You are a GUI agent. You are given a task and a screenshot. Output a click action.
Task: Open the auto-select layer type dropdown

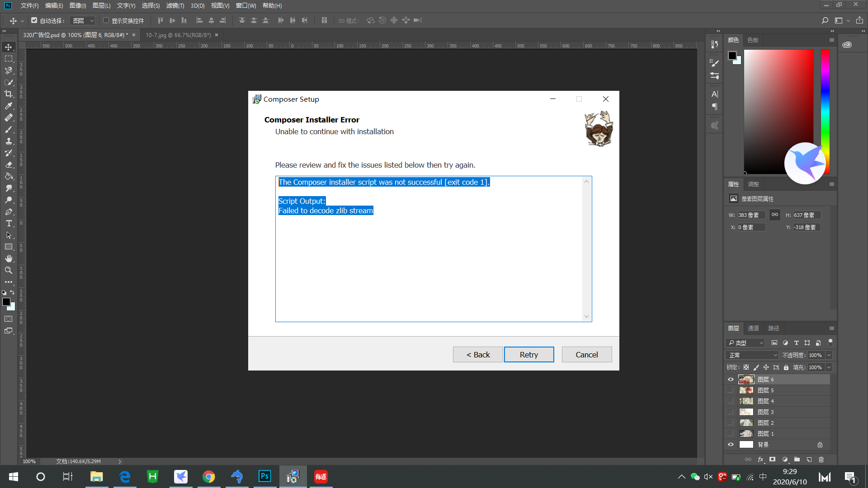[84, 20]
